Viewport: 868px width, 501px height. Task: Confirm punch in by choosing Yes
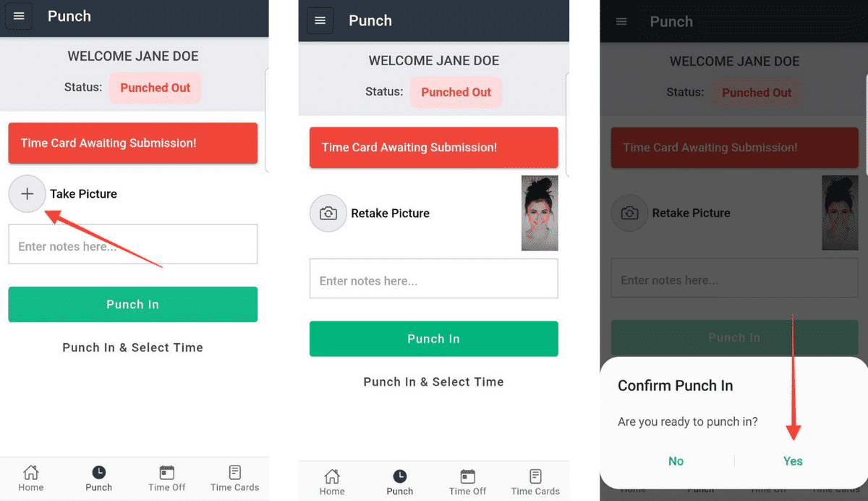(793, 461)
